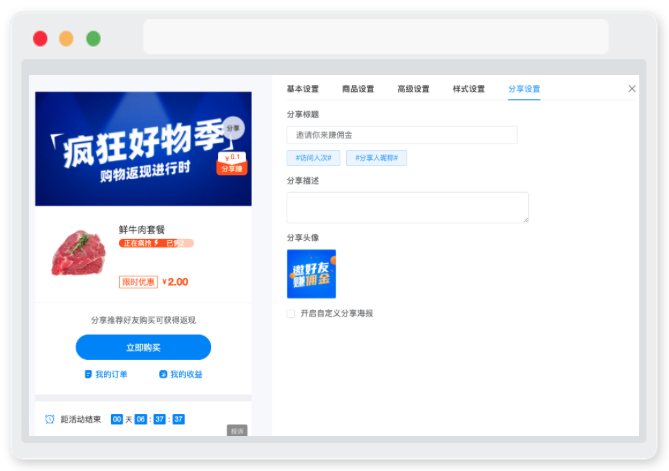Click the 投诉 button at the bottom
669x471 pixels.
tap(237, 431)
